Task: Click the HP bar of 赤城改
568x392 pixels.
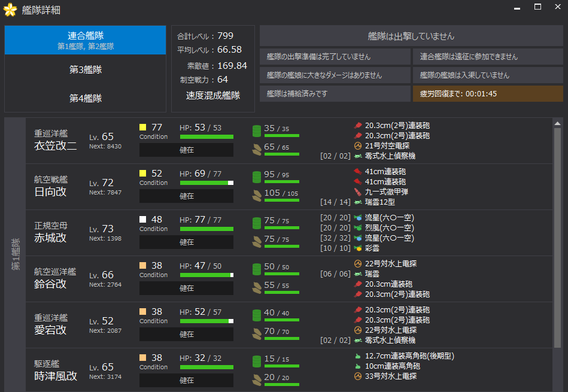Action: [x=206, y=229]
